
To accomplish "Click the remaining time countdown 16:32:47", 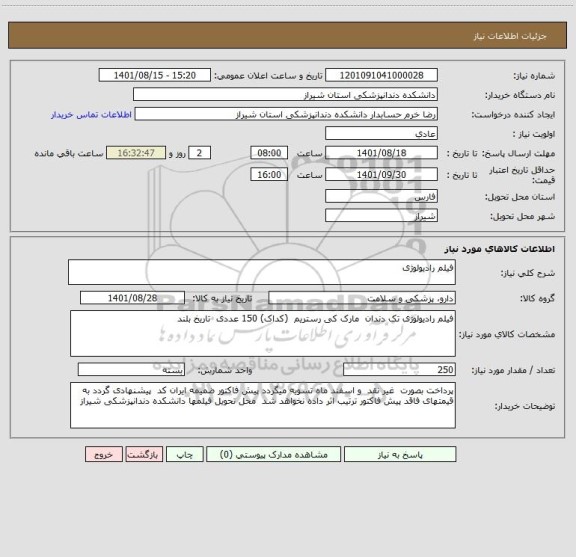I will [136, 153].
